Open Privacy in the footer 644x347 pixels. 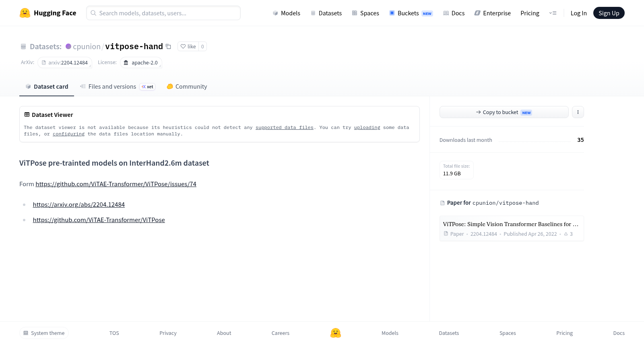point(168,333)
